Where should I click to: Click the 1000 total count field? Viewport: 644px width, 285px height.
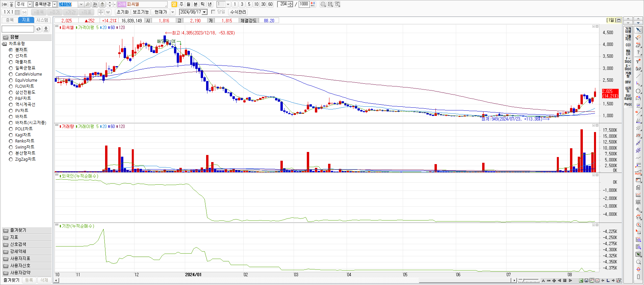pyautogui.click(x=304, y=4)
